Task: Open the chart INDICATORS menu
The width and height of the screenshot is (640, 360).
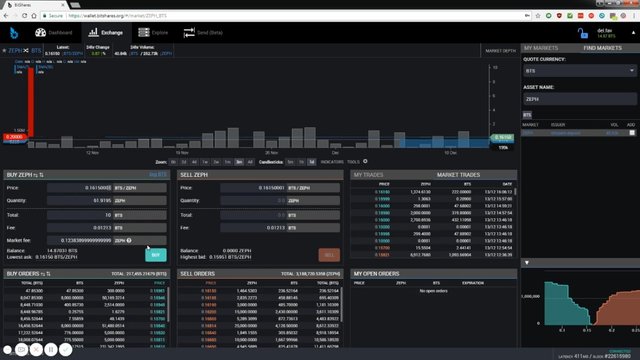Action: [x=332, y=162]
